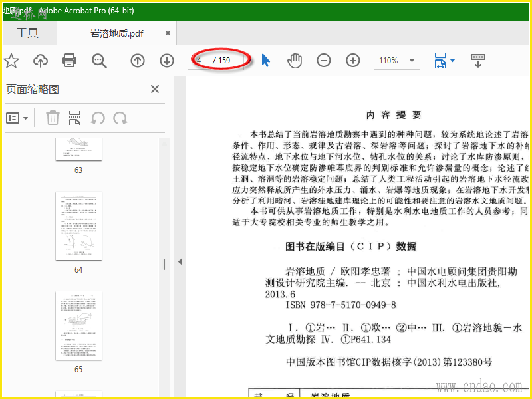532x399 pixels.
Task: Go to the previous page arrow
Action: 138,61
